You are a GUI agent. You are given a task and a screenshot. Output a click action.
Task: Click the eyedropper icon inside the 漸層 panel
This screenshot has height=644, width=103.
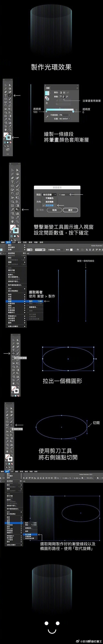coord(47,117)
